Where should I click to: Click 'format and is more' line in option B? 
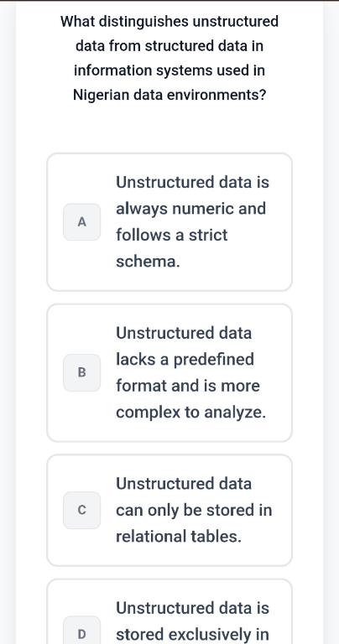[188, 386]
